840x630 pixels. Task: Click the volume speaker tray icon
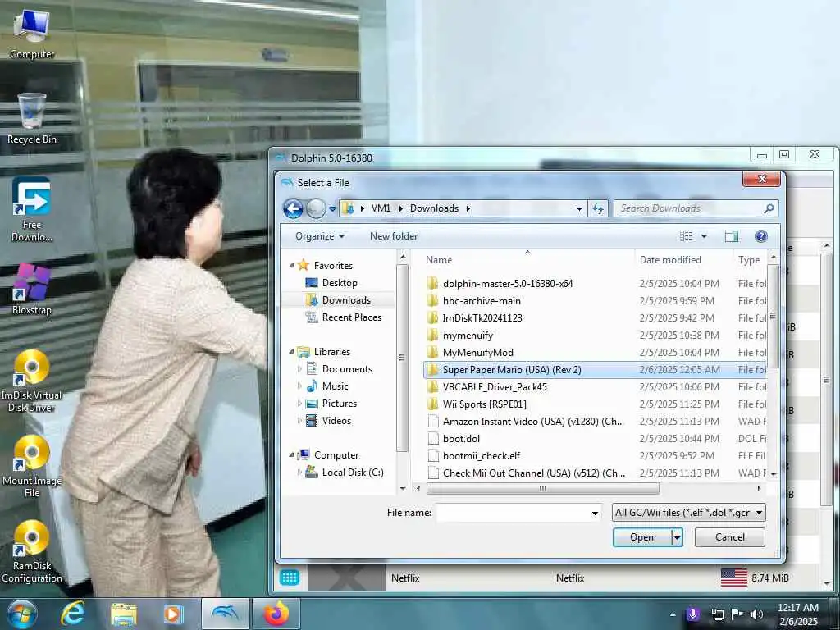tap(757, 614)
